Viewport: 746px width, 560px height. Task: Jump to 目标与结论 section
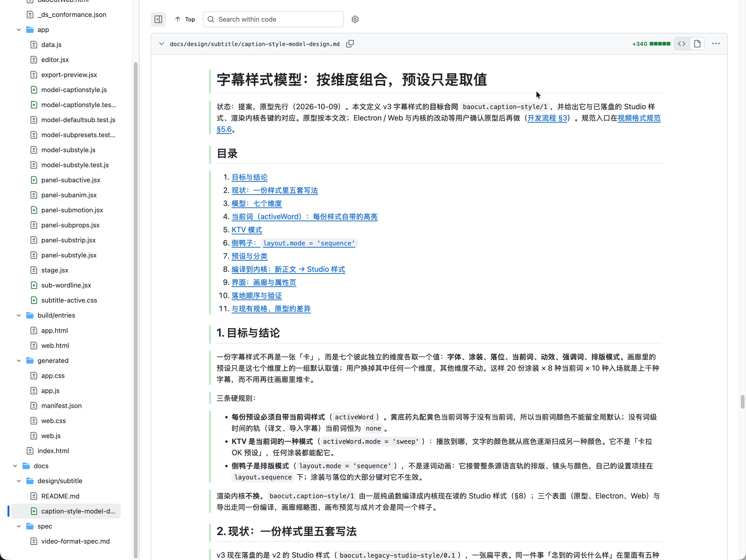click(249, 177)
